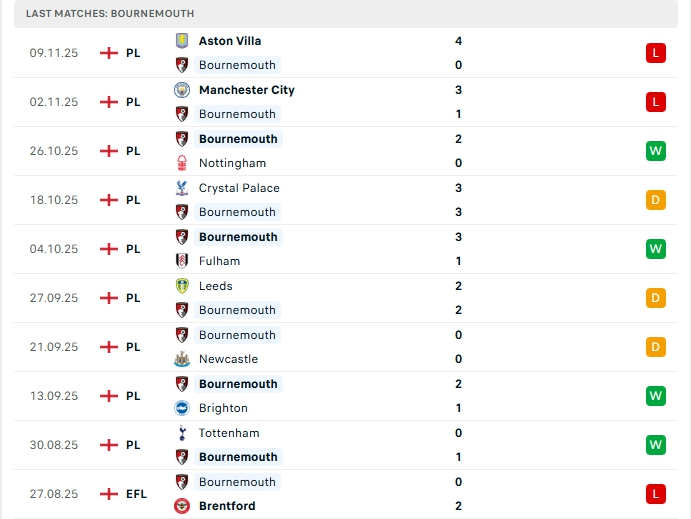
Task: Click the Leeds club crest
Action: pyautogui.click(x=182, y=286)
